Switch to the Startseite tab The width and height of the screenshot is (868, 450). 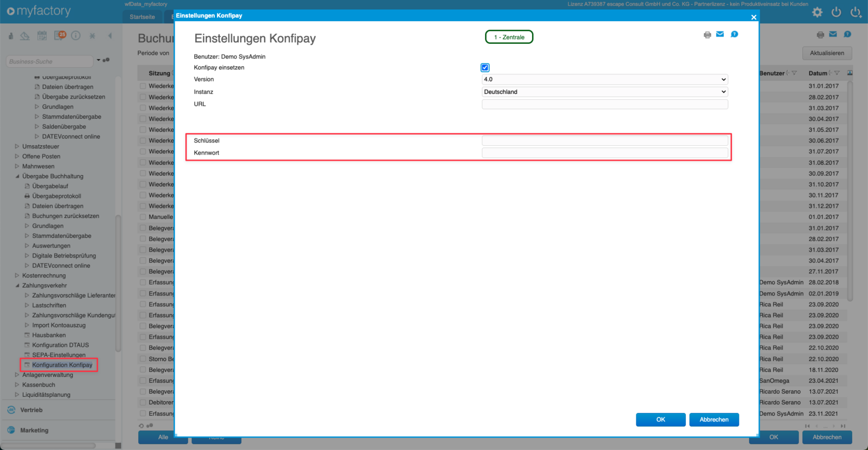point(142,17)
